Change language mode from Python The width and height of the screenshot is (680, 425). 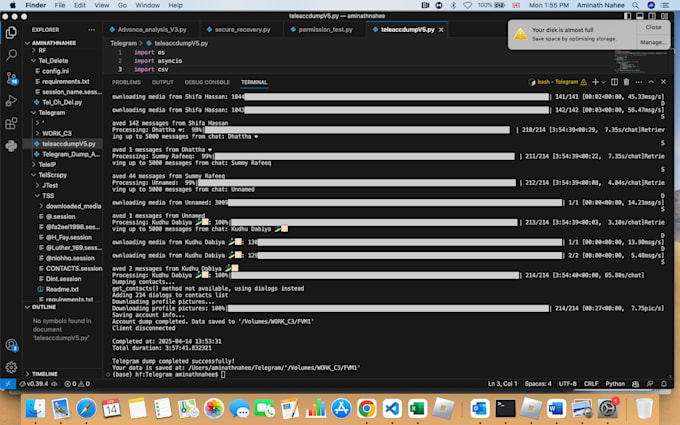[x=615, y=384]
